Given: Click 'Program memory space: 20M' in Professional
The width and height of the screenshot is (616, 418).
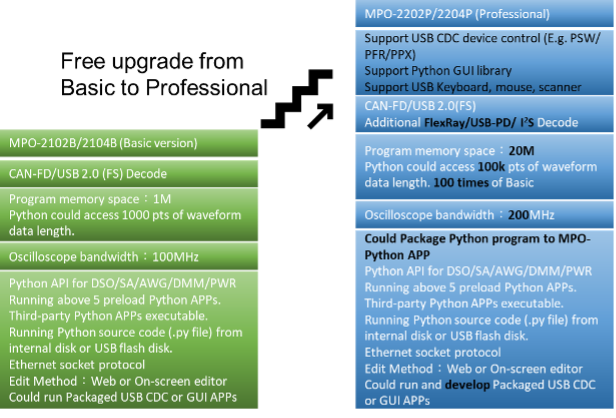Looking at the screenshot, I should 449,151.
